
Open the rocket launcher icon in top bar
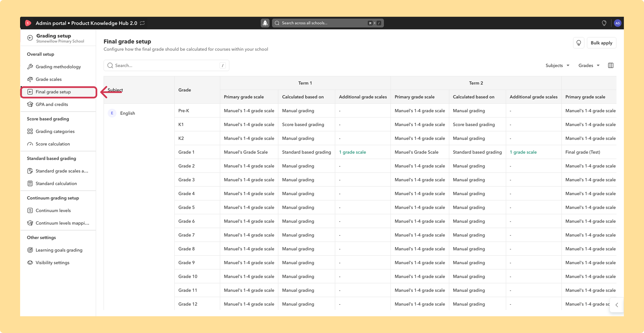[265, 23]
